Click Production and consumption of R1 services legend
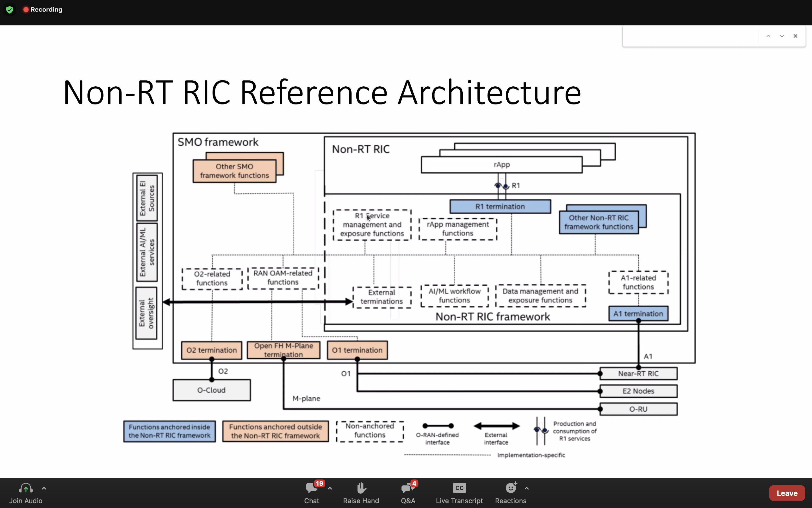 point(574,431)
